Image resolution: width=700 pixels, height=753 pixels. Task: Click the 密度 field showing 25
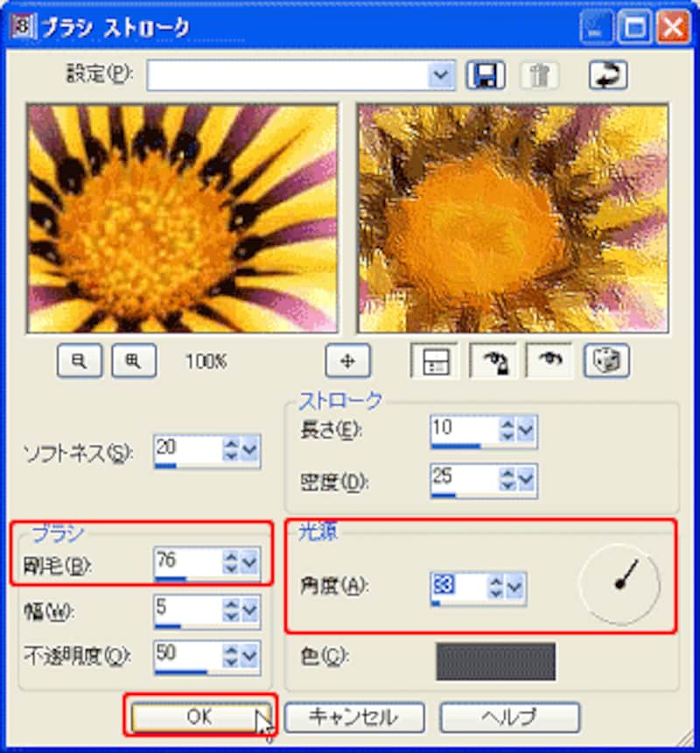click(465, 477)
